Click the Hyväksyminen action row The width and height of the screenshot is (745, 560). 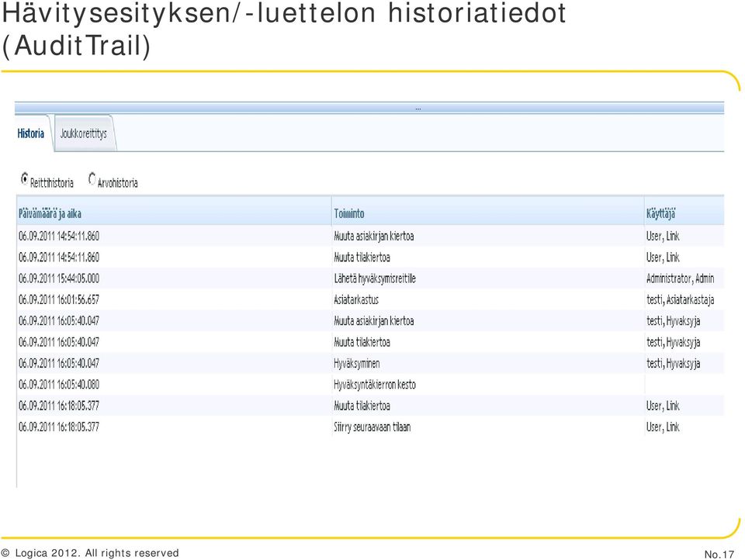pos(357,363)
